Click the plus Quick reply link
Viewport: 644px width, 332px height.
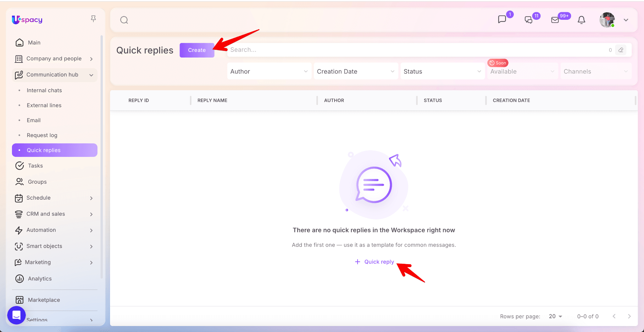[375, 262]
